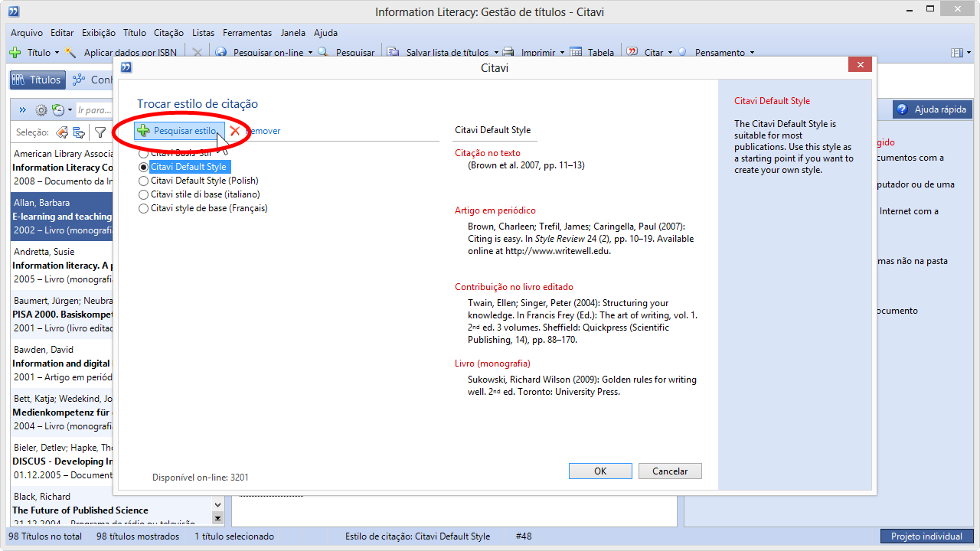
Task: Select the Bawden, David title entry
Action: [x=63, y=364]
